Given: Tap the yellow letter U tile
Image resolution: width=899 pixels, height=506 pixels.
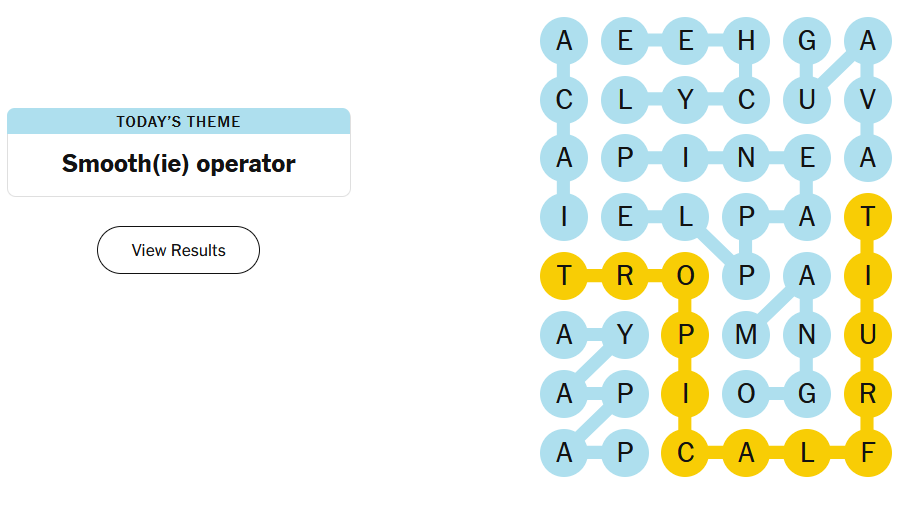Looking at the screenshot, I should click(867, 335).
